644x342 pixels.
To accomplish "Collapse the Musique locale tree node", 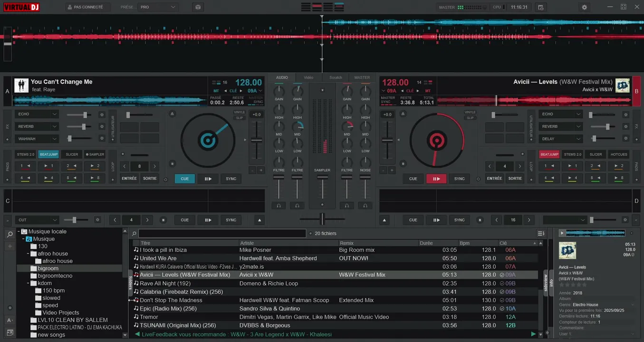I will pos(18,232).
